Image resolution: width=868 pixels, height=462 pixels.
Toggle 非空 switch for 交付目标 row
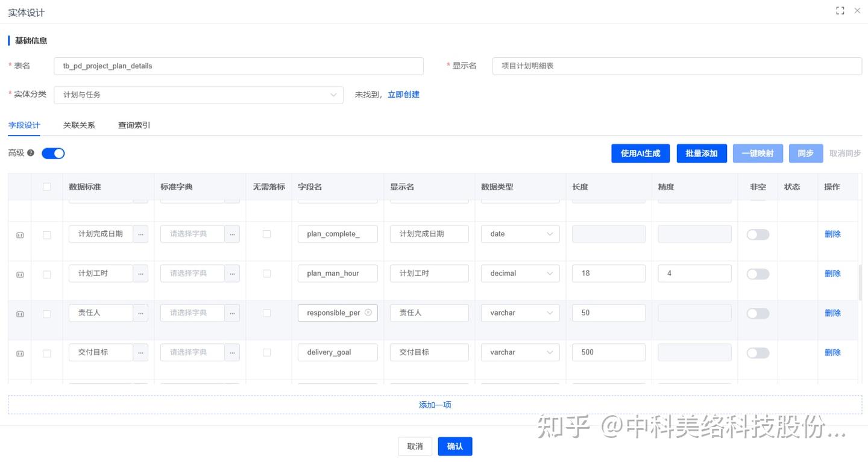[x=758, y=353]
